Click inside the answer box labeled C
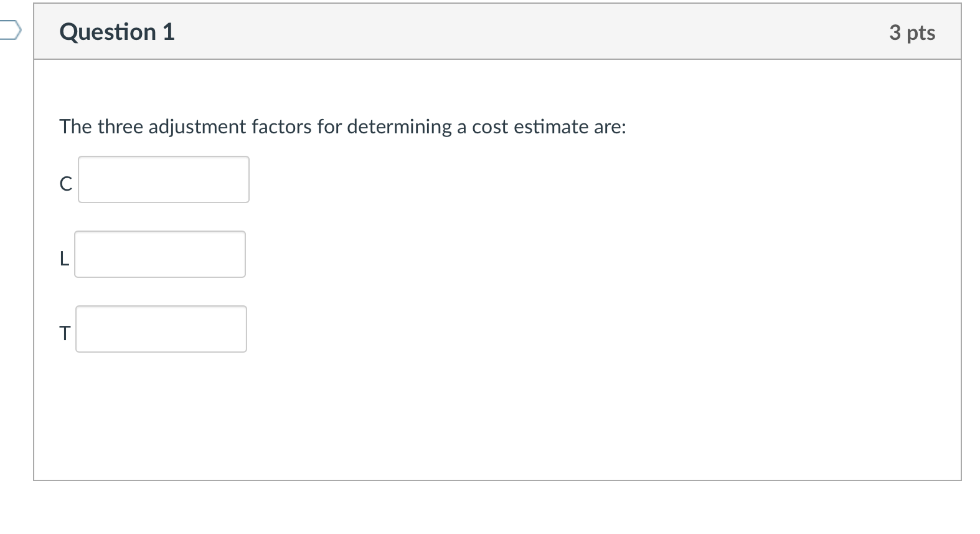This screenshot has height=534, width=980. click(163, 179)
